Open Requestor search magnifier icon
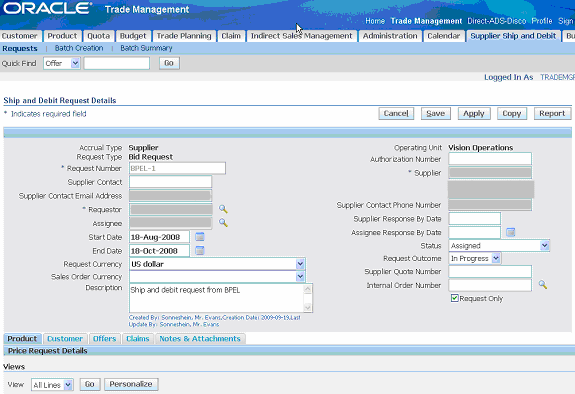575x394 pixels. tap(223, 209)
